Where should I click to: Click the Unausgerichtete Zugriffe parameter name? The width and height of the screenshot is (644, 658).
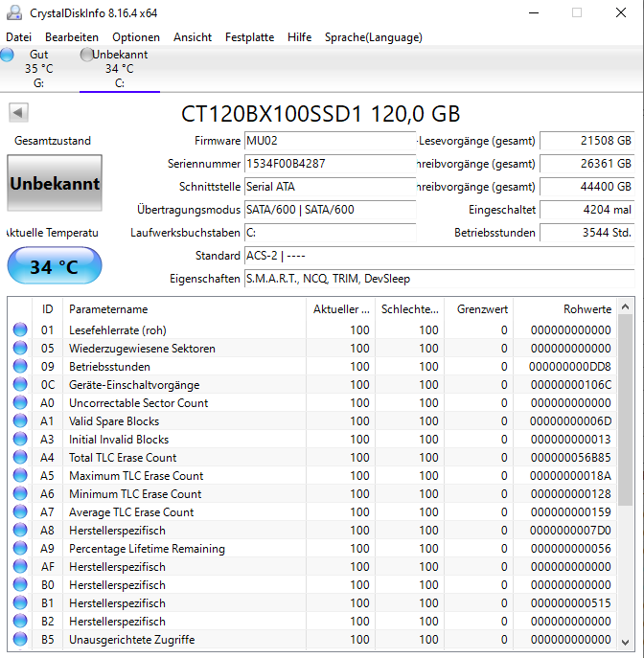tap(132, 640)
